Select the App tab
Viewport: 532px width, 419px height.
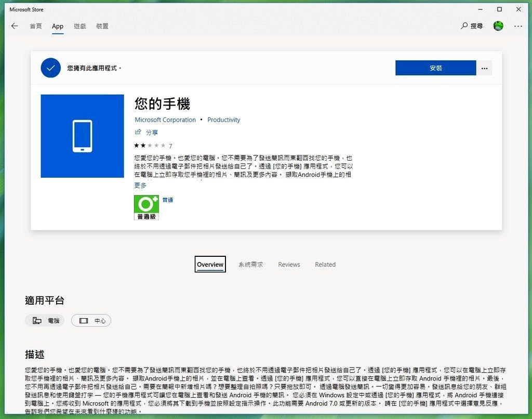(58, 26)
